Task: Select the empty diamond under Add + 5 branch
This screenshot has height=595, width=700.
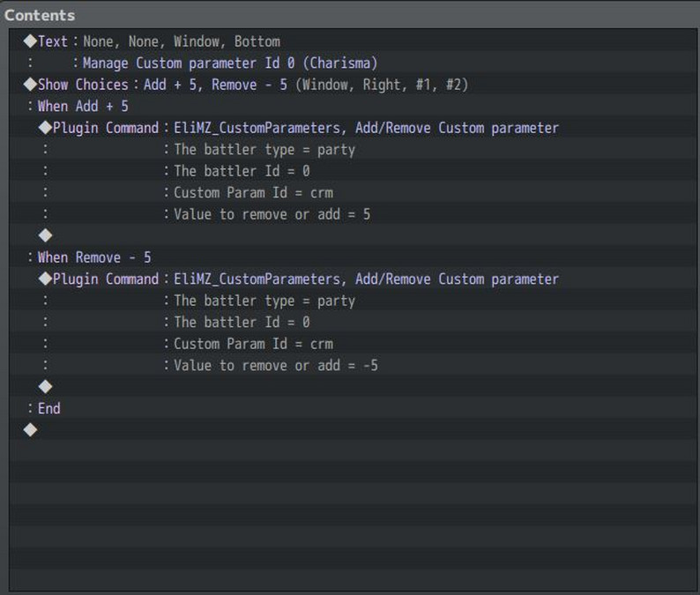Action: pos(46,235)
